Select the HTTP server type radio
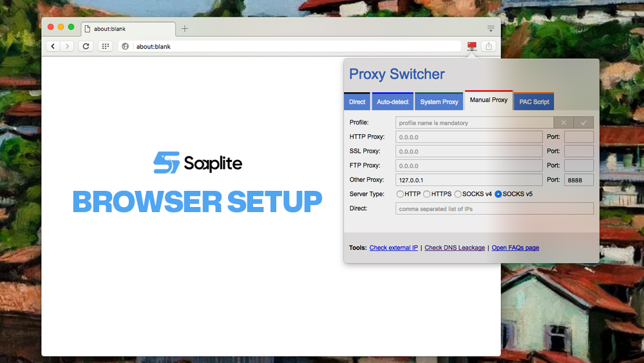 tap(400, 194)
